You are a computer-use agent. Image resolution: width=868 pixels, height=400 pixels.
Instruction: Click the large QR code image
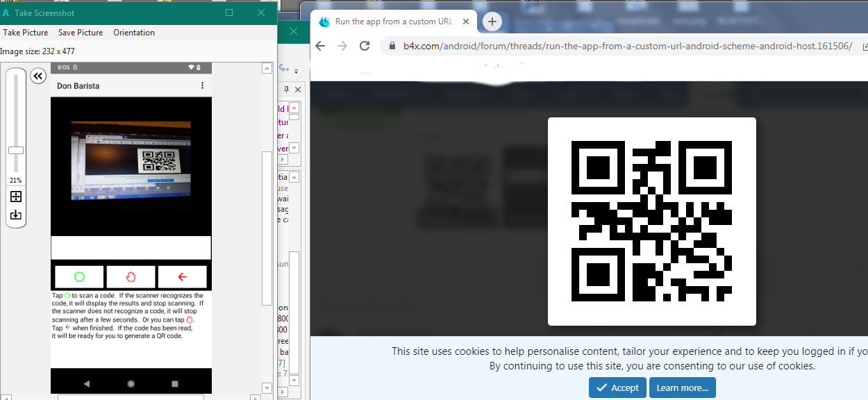(x=651, y=222)
